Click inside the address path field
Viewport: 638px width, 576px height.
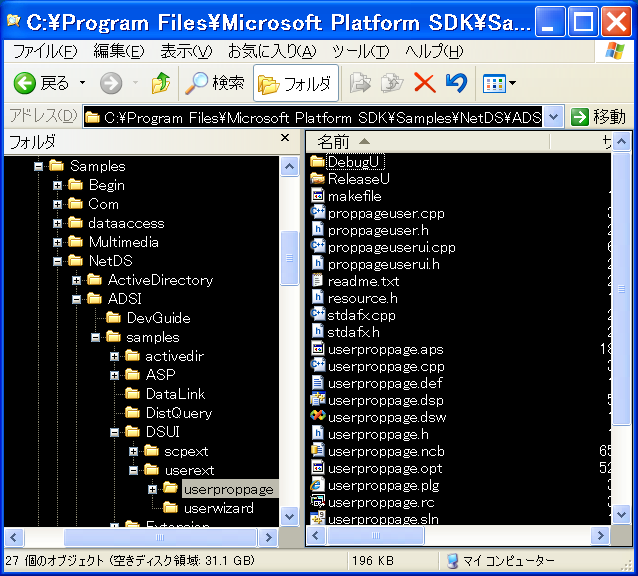point(312,118)
